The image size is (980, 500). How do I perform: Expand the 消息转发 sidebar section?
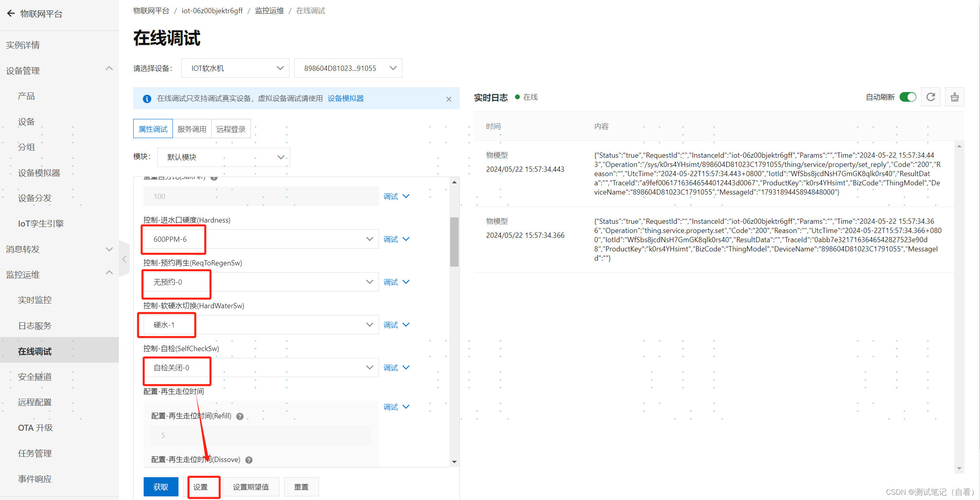[x=109, y=249]
